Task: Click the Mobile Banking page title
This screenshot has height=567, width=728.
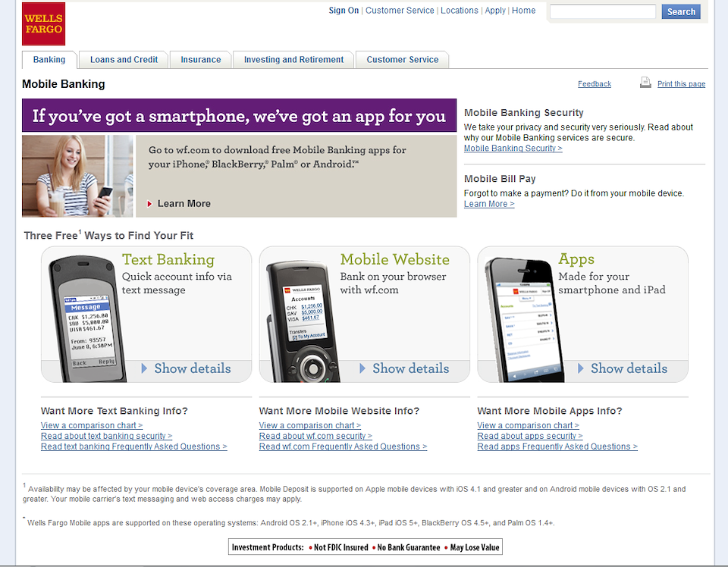Action: (64, 84)
